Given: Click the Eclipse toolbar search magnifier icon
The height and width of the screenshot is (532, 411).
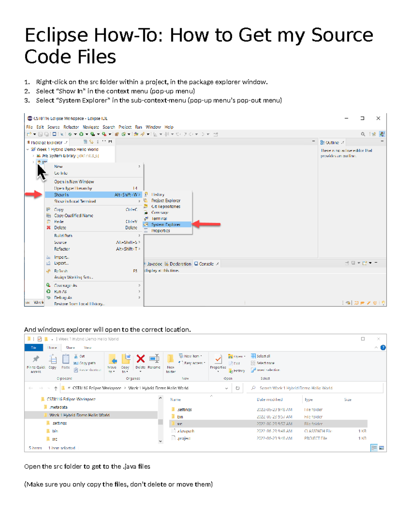Looking at the screenshot, I should click(x=363, y=134).
